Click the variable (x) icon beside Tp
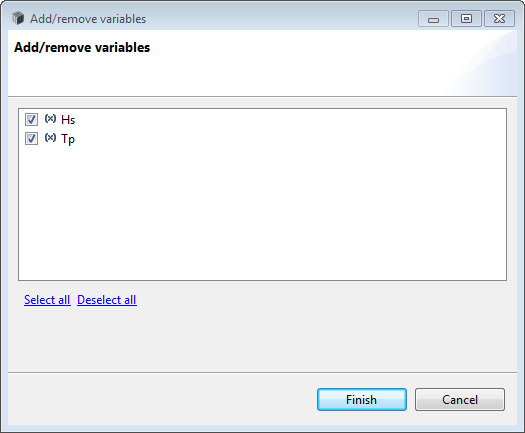This screenshot has height=433, width=525. click(x=50, y=138)
